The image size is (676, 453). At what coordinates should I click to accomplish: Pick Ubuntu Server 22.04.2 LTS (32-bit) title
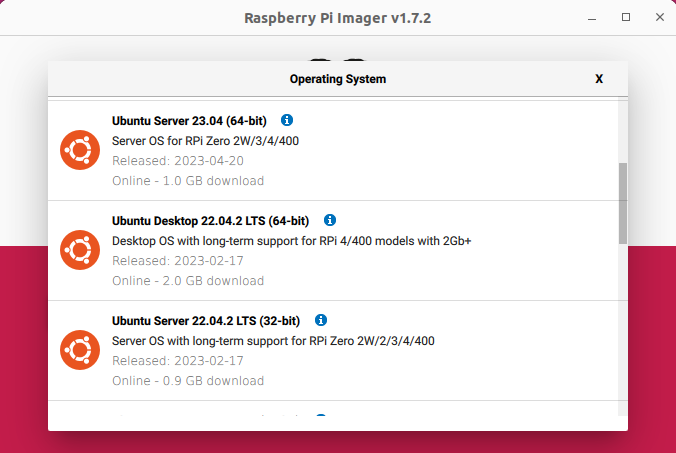tap(206, 321)
